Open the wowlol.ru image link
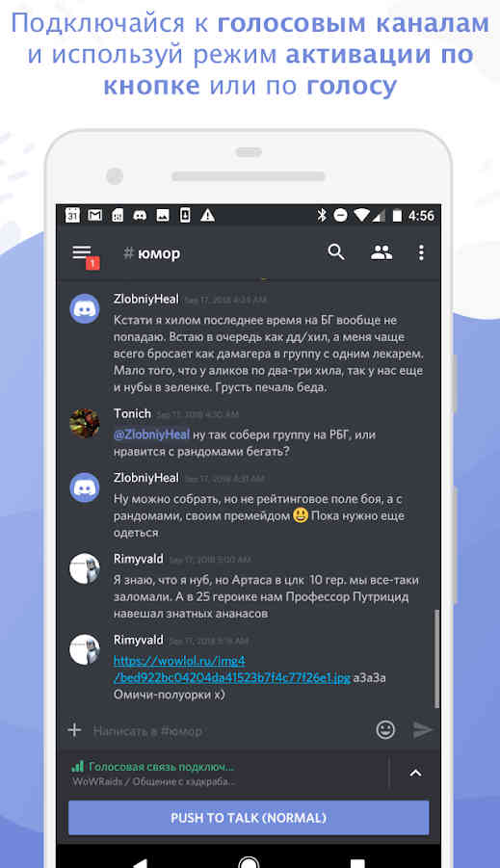 (x=232, y=669)
